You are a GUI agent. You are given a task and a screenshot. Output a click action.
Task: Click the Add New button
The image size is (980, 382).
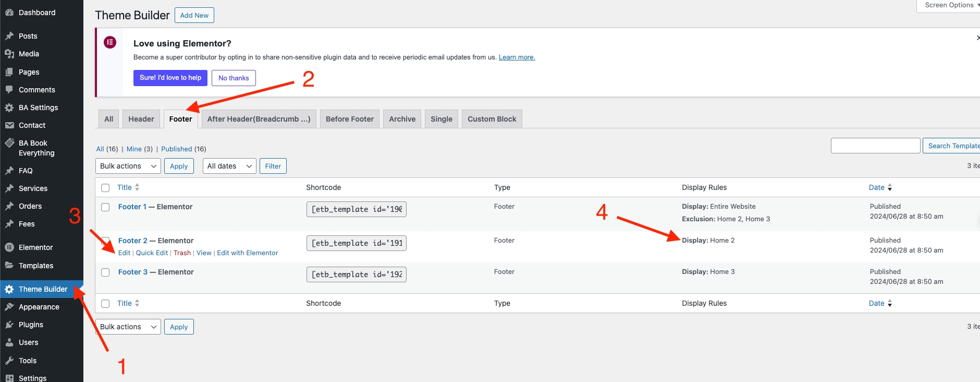pos(194,15)
